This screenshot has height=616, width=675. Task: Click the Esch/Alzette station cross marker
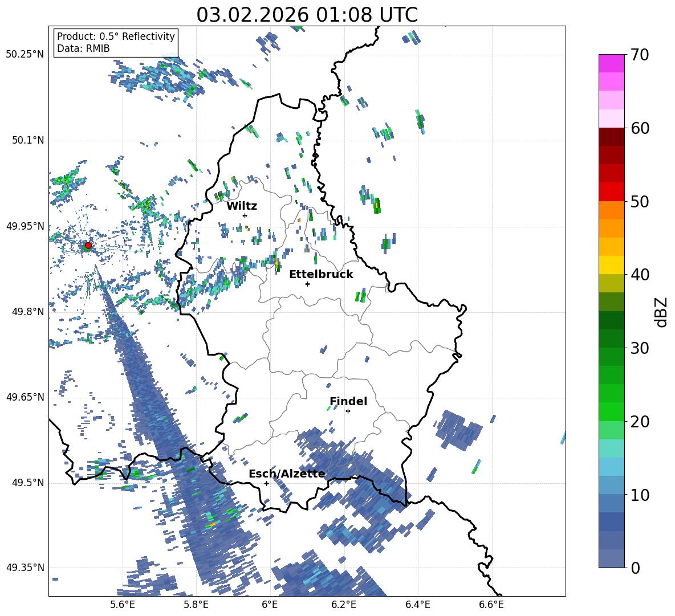[266, 483]
